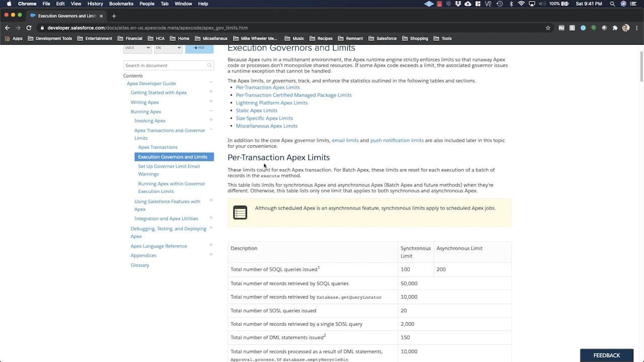Open new browser tab with plus
This screenshot has height=362, width=644.
point(114,16)
